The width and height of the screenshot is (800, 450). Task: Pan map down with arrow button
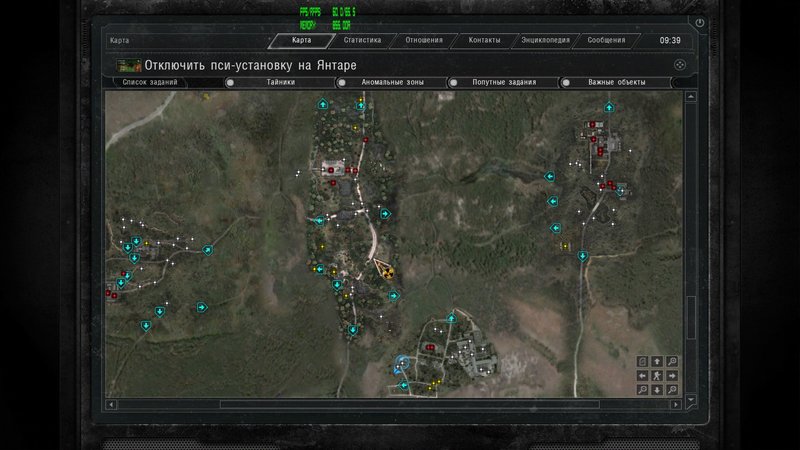coord(657,389)
